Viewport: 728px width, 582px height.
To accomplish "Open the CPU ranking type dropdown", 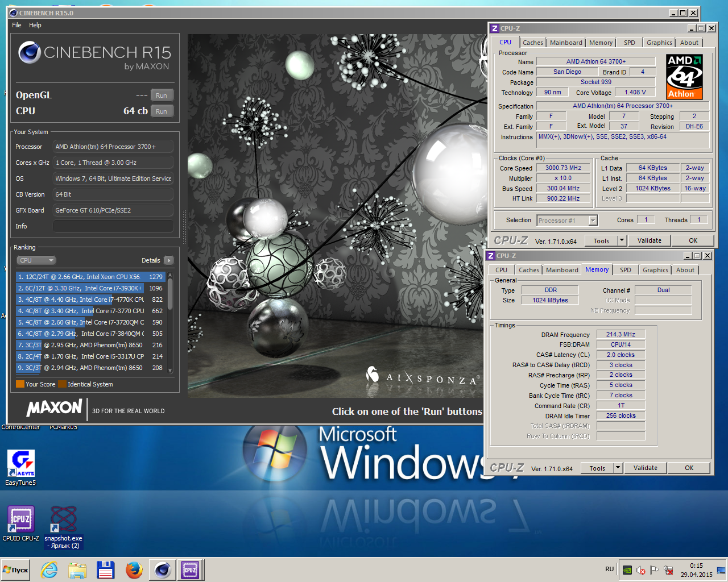I will coord(36,260).
